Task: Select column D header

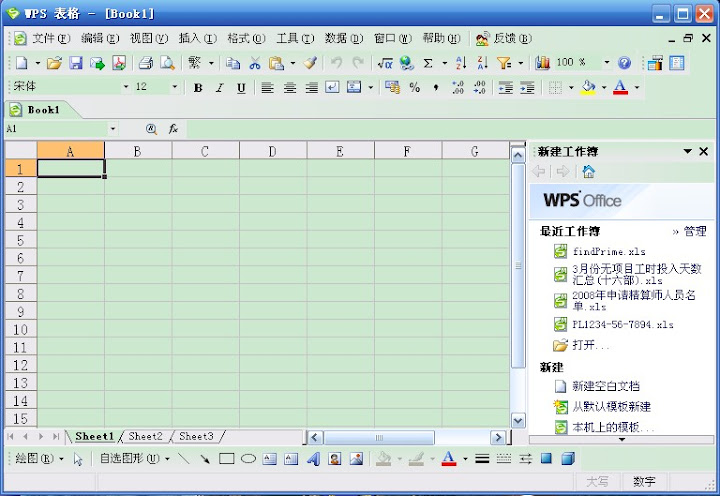Action: [x=273, y=151]
